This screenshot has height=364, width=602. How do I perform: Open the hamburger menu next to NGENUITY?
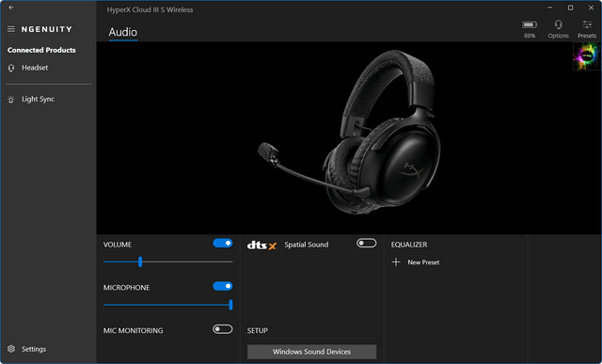(11, 29)
